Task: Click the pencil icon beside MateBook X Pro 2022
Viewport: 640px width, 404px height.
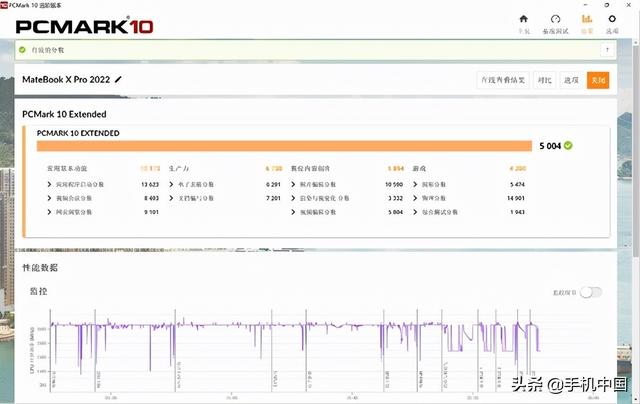Action: tap(119, 79)
